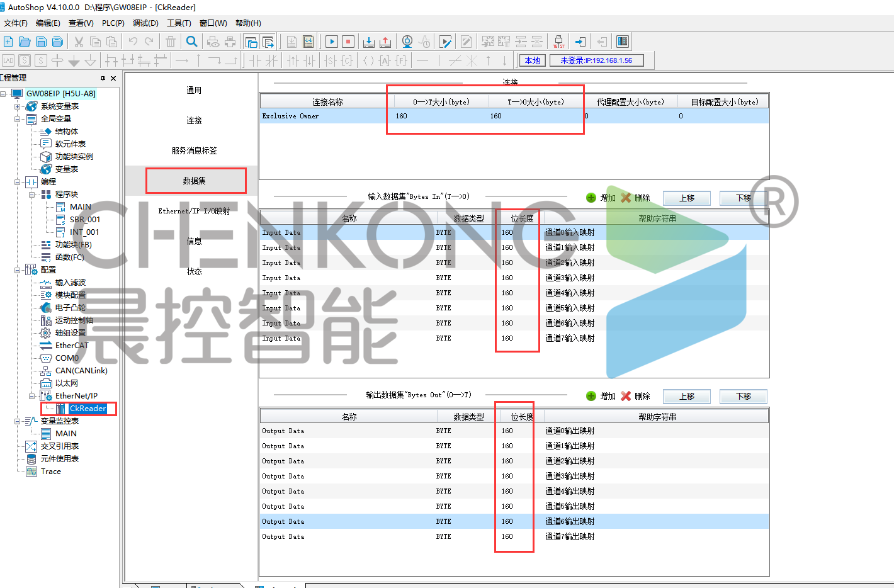Collapse the 变量监控表 tree node
894x588 pixels.
click(18, 421)
